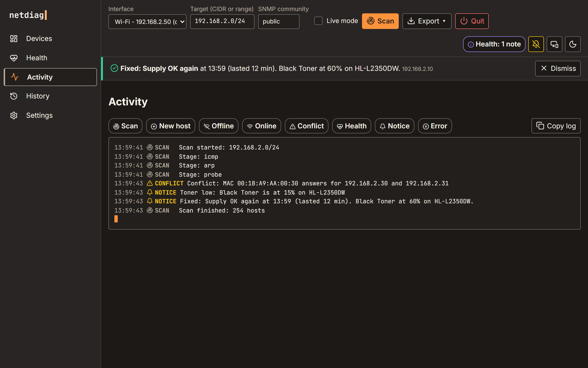Start a scan with the orange Scan button

pyautogui.click(x=380, y=21)
